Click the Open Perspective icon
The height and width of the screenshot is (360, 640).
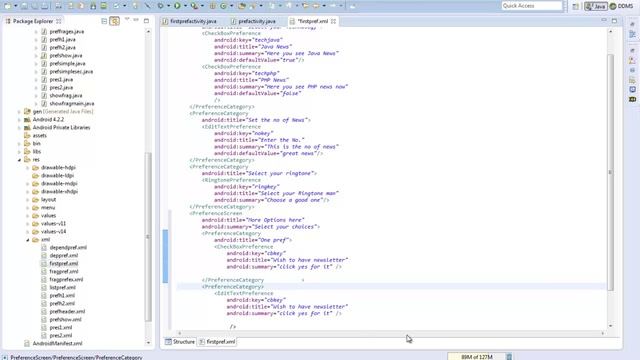(x=576, y=6)
